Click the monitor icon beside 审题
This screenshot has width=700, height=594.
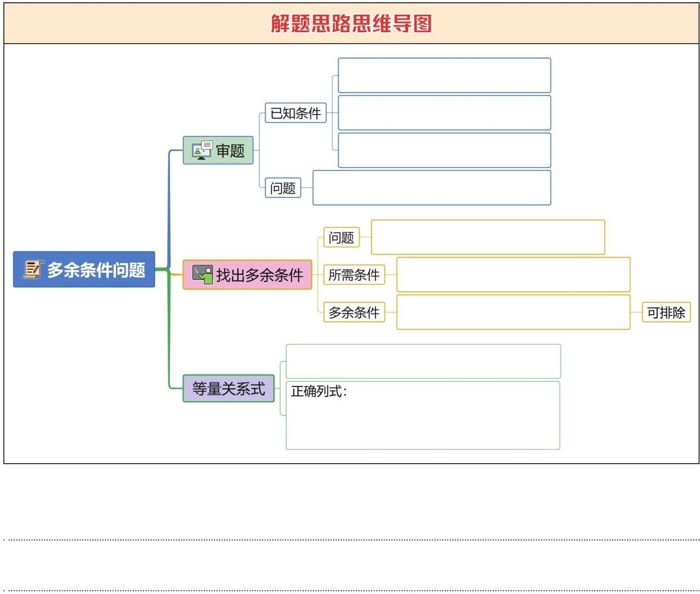(202, 150)
